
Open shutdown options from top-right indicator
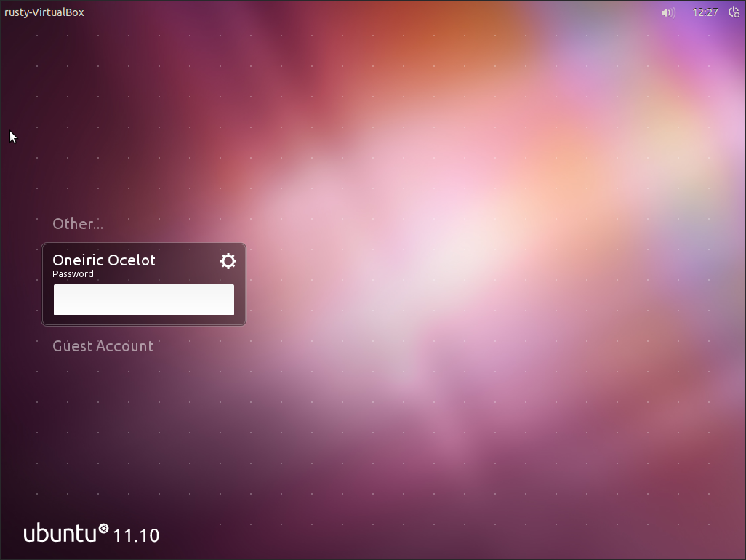point(734,12)
